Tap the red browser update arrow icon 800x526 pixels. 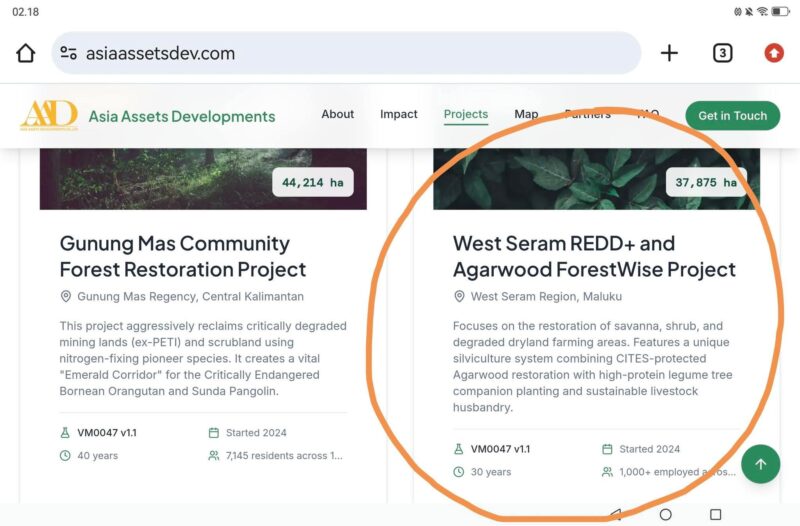pyautogui.click(x=774, y=54)
